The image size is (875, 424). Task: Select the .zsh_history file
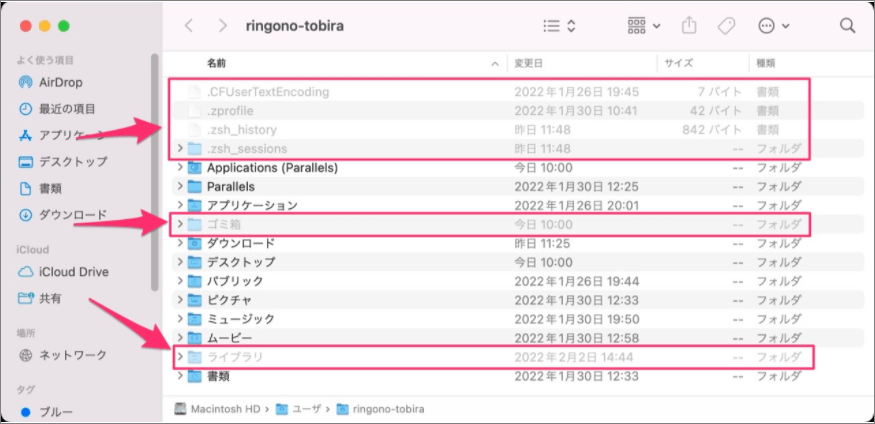242,130
